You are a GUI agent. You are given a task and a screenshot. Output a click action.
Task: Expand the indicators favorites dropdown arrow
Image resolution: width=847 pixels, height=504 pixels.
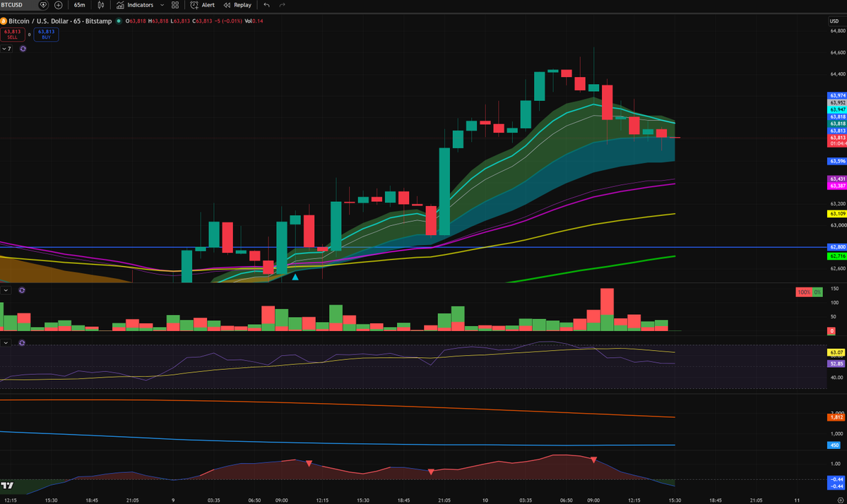[162, 5]
